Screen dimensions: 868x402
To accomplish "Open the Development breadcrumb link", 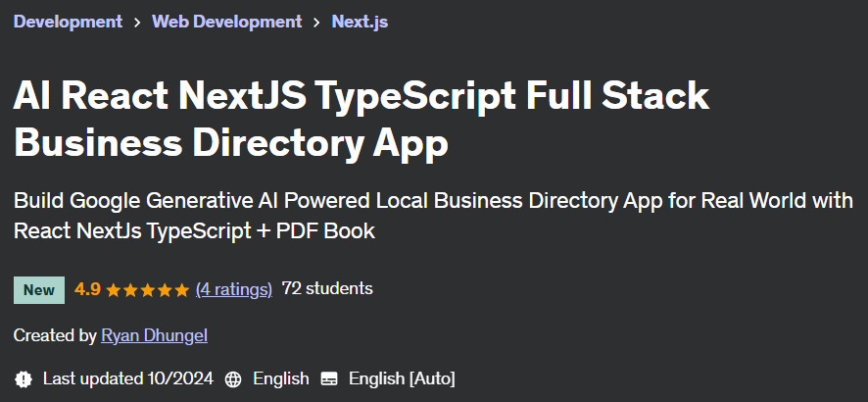I will pyautogui.click(x=68, y=23).
